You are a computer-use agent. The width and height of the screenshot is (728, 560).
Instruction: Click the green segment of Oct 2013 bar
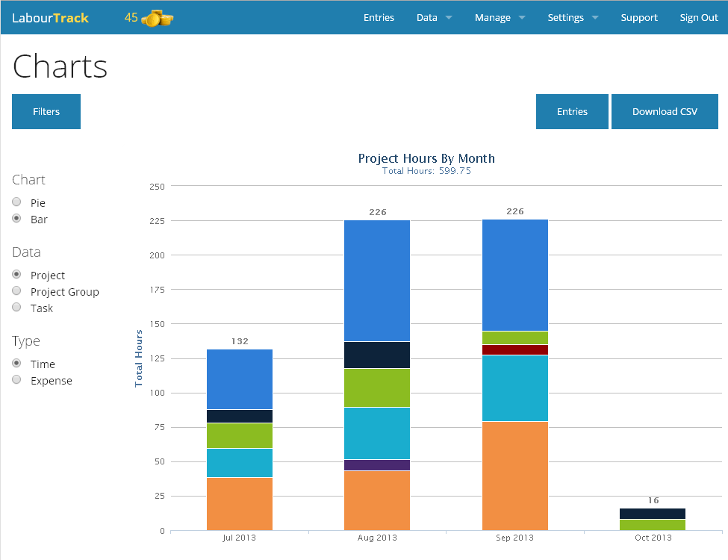(653, 525)
